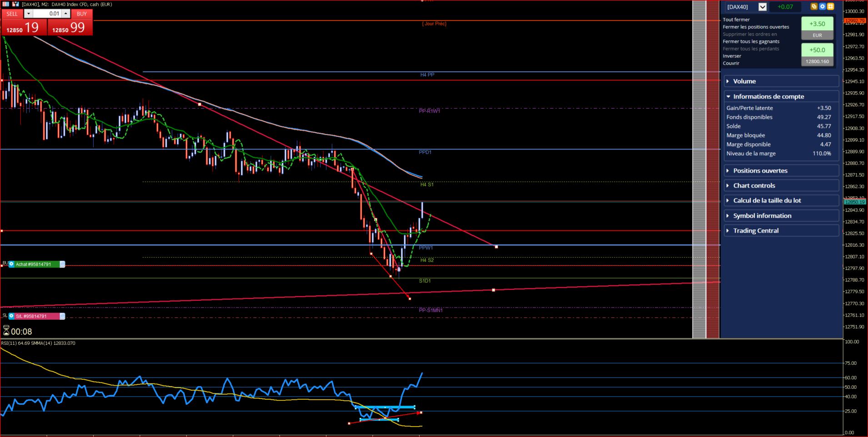Viewport: 868px width, 437px height.
Task: Increase lot volume with the up arrow
Action: point(66,14)
